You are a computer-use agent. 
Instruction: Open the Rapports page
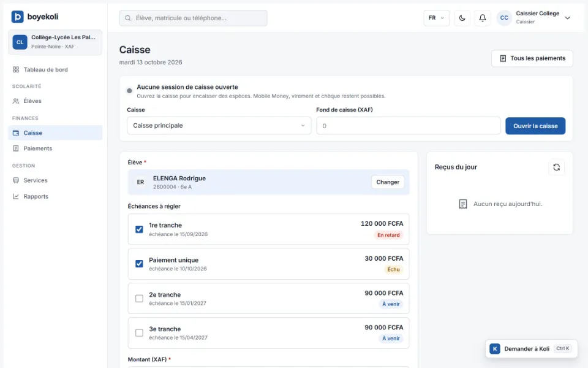click(x=55, y=196)
